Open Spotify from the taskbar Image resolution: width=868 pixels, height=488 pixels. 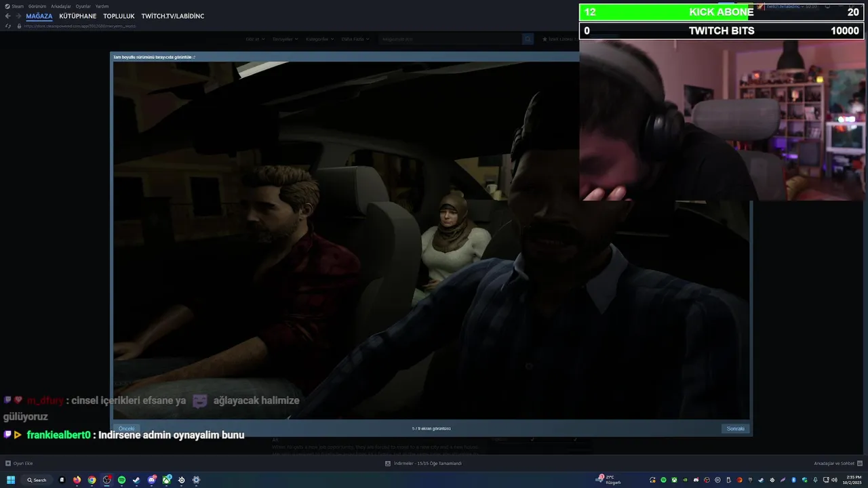(121, 480)
